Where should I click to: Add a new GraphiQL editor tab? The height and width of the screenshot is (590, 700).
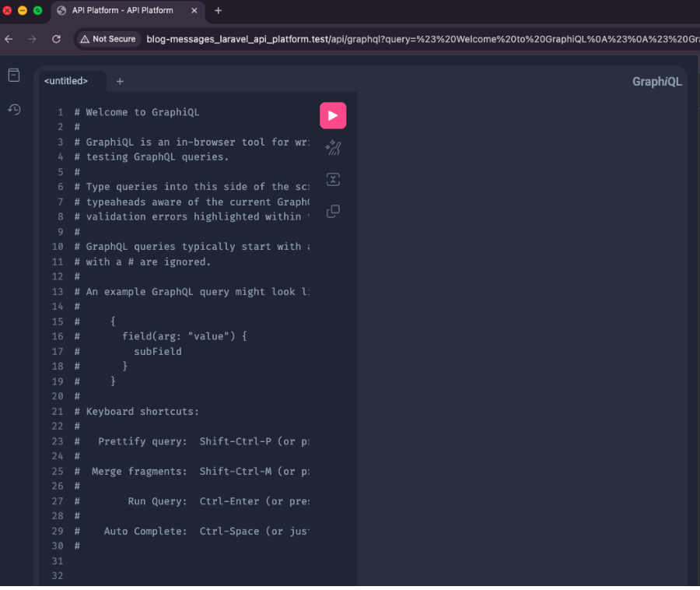click(x=120, y=81)
